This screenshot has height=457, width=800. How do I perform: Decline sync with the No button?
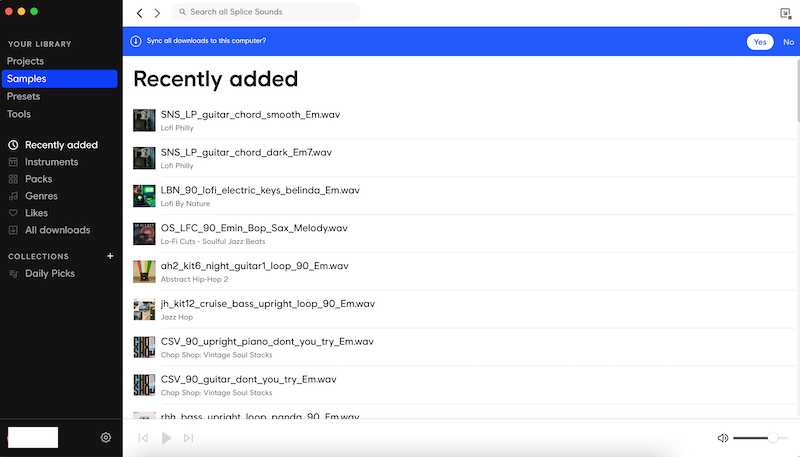tap(788, 42)
